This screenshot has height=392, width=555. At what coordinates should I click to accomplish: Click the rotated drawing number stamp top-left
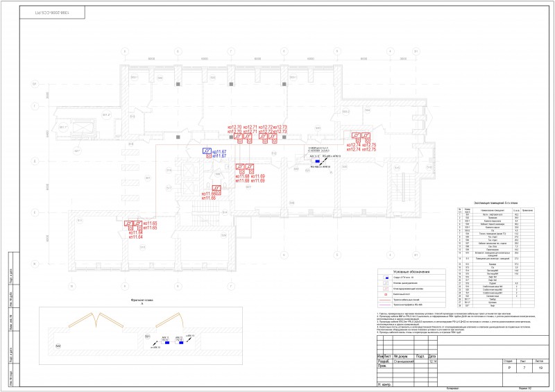pos(52,12)
